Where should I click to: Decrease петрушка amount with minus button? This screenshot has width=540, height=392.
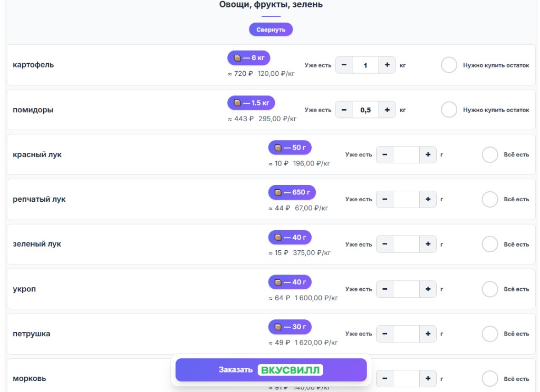(x=384, y=334)
